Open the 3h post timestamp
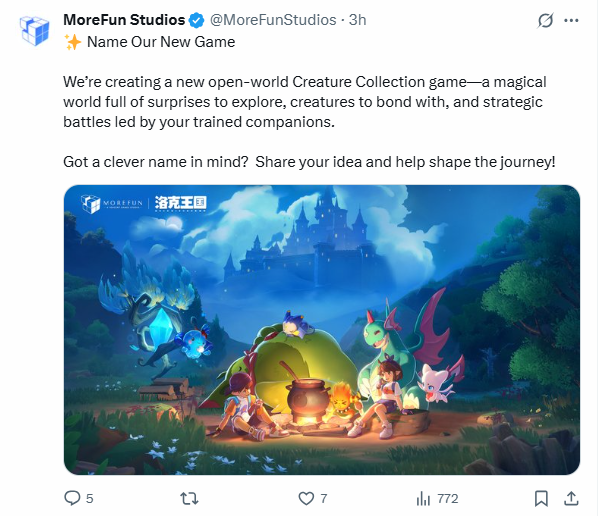The height and width of the screenshot is (516, 598). tap(358, 20)
